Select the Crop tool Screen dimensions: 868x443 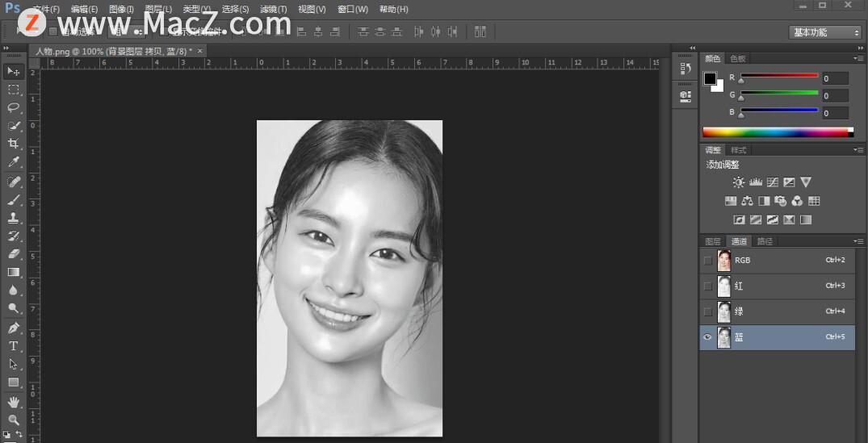coord(14,144)
